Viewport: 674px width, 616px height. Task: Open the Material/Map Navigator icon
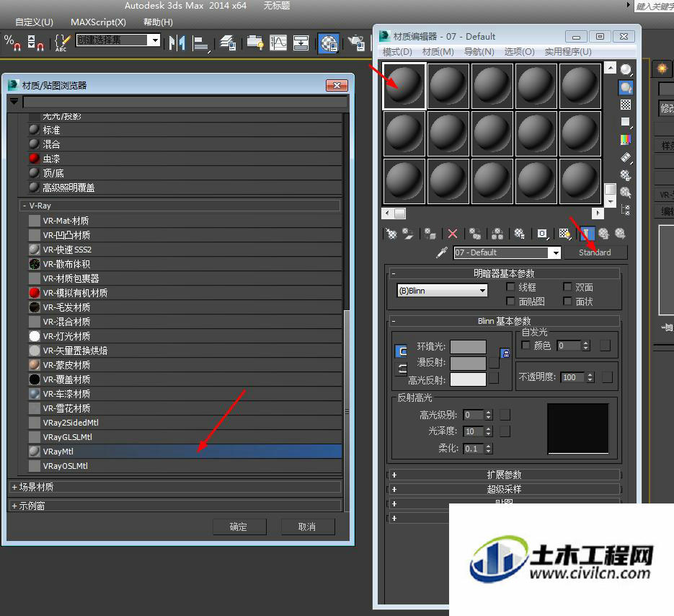coord(626,210)
